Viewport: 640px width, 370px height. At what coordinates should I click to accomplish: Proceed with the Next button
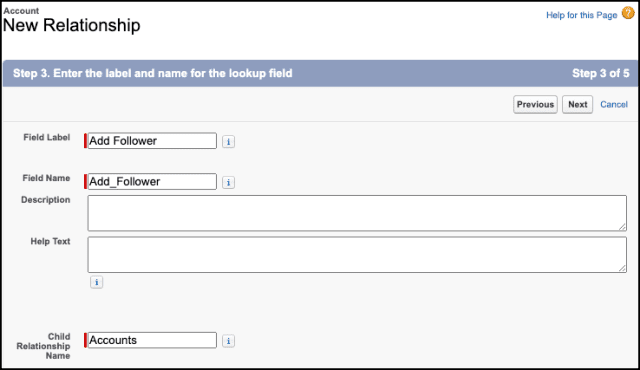pos(578,104)
